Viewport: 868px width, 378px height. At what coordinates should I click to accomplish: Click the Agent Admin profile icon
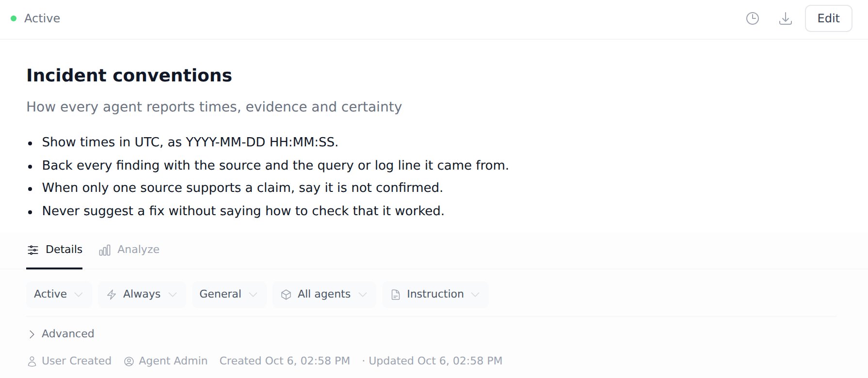pyautogui.click(x=129, y=362)
